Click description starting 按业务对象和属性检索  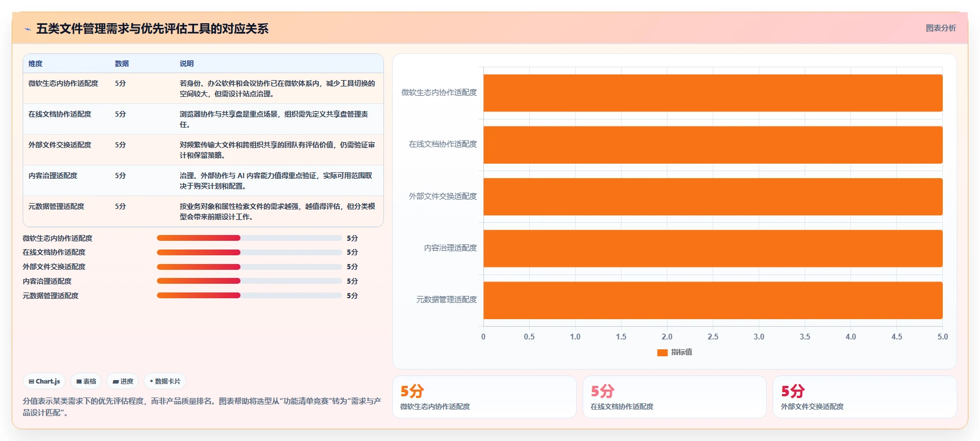277,212
